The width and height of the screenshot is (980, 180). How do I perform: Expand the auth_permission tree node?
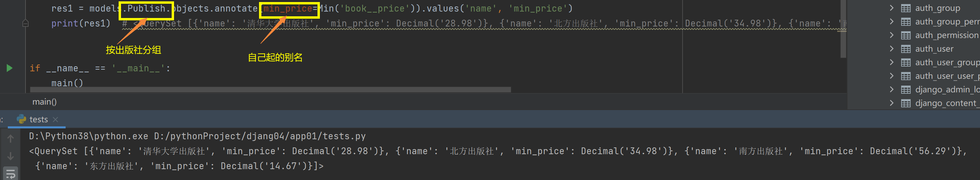click(x=891, y=35)
